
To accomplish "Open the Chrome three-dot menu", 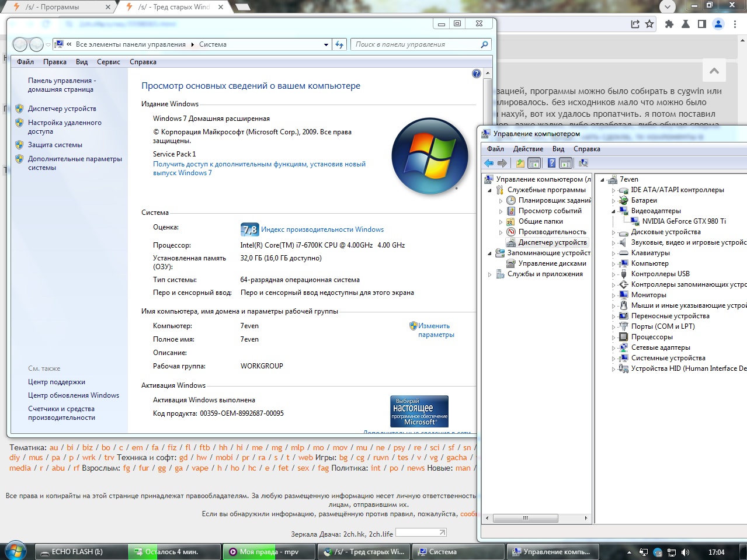I will 735,24.
